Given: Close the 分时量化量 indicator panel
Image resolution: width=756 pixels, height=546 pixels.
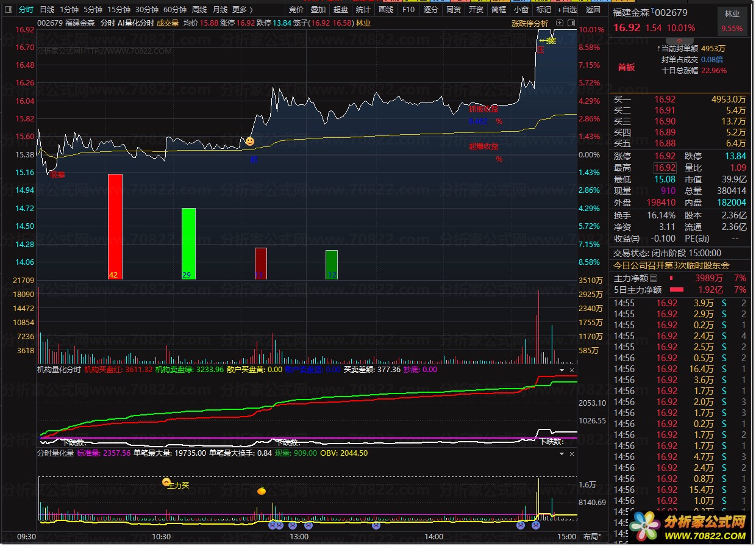Looking at the screenshot, I should [x=572, y=454].
